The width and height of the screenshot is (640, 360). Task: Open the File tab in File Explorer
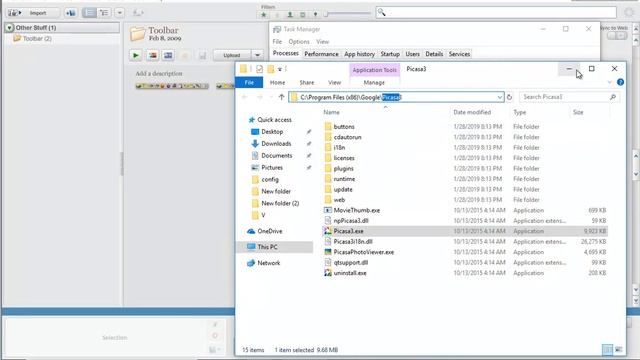[249, 82]
